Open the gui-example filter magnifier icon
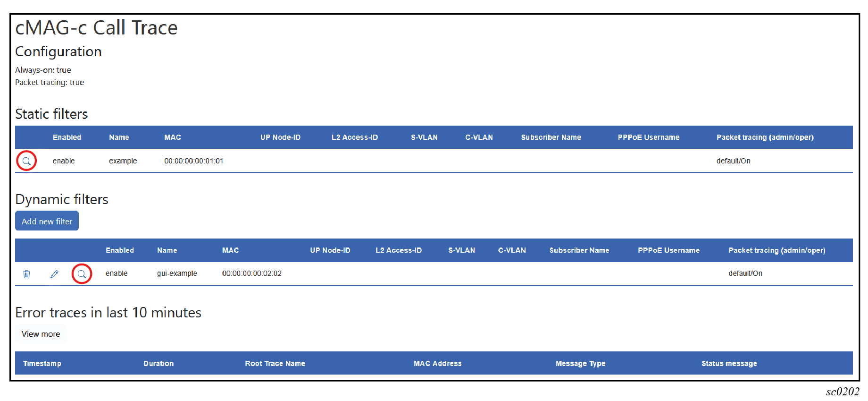This screenshot has height=401, width=868. [x=82, y=274]
